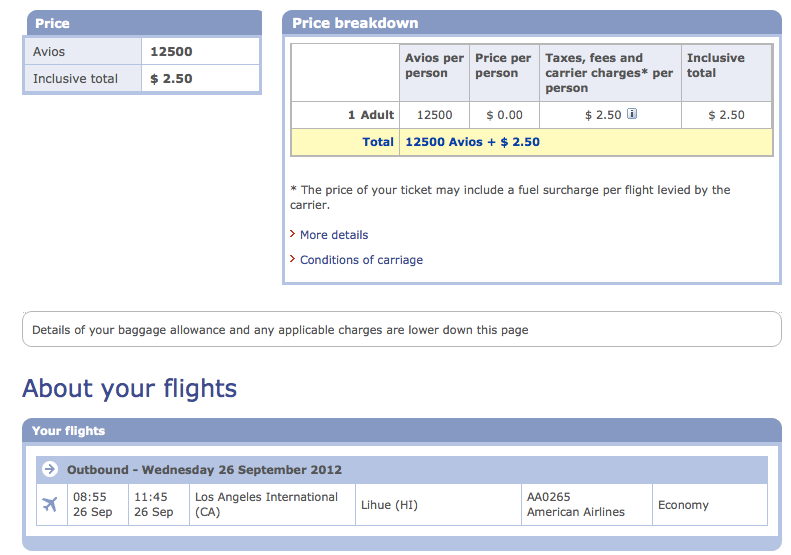This screenshot has height=555, width=791.
Task: Open the Conditions of carriage link
Action: [x=361, y=260]
